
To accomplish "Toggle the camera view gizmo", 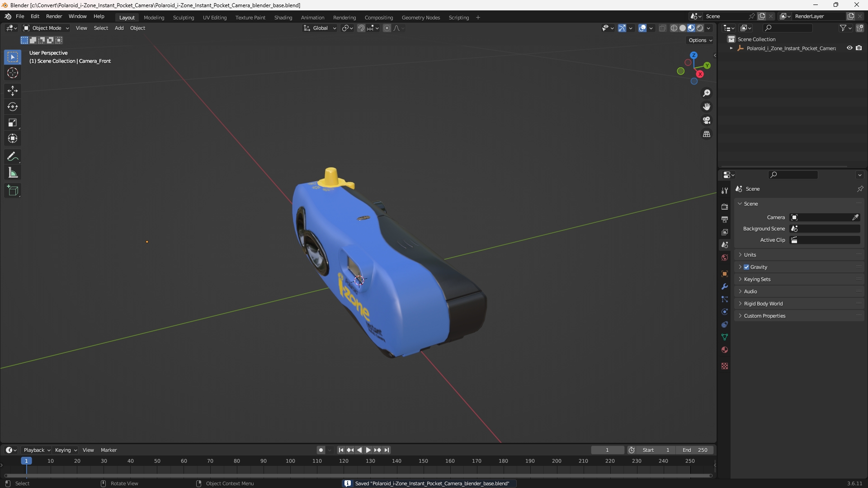I will 707,120.
